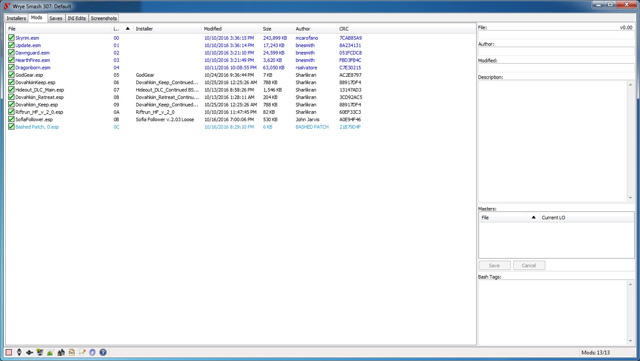The image size is (640, 361).
Task: Select the Mods tab
Action: 37,18
